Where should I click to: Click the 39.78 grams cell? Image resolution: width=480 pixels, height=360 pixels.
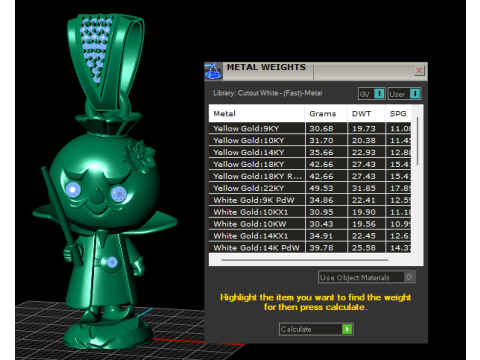[326, 248]
